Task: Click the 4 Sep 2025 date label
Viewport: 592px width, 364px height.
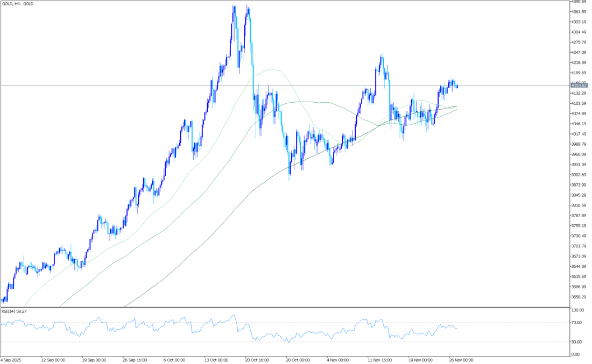Action: [x=12, y=360]
